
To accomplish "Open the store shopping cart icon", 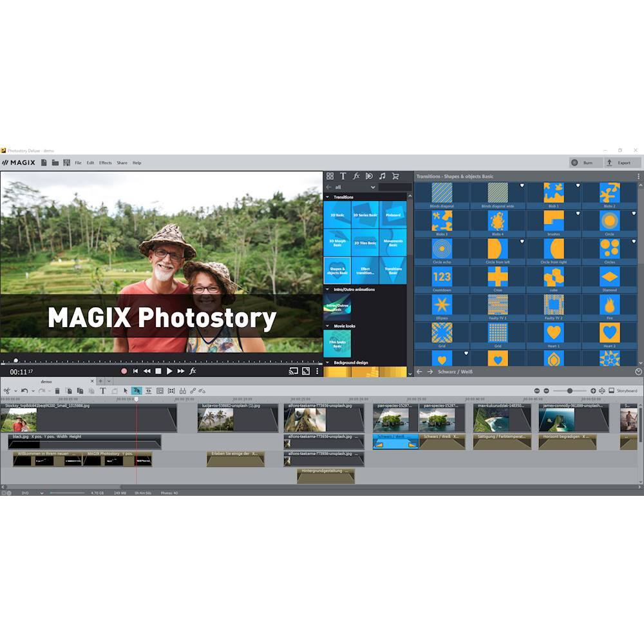I will click(395, 176).
